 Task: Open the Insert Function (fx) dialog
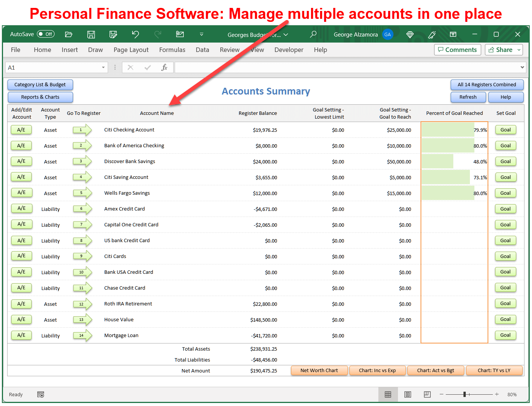click(165, 67)
